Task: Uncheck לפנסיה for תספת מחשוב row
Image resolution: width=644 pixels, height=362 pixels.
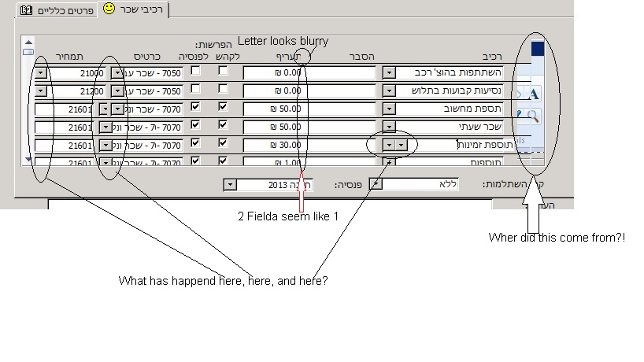Action: pyautogui.click(x=195, y=107)
